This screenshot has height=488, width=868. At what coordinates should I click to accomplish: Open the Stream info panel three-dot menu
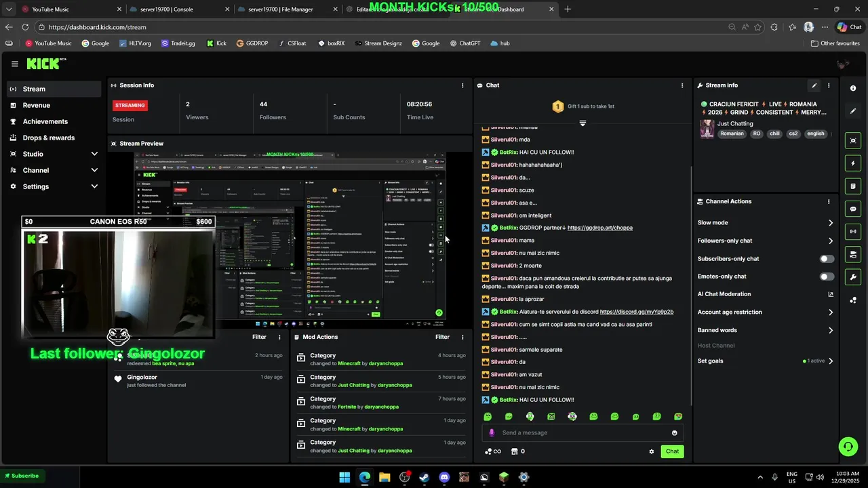[x=828, y=85]
